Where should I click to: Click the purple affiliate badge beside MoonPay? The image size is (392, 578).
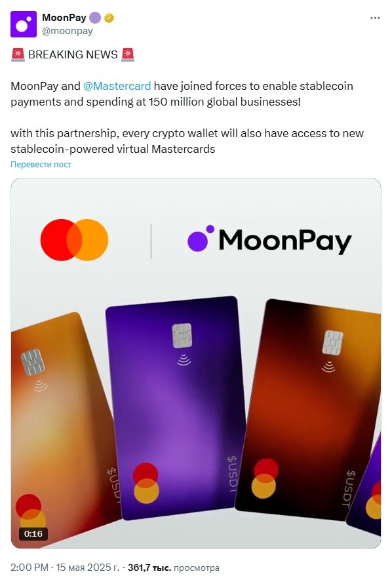(x=95, y=18)
